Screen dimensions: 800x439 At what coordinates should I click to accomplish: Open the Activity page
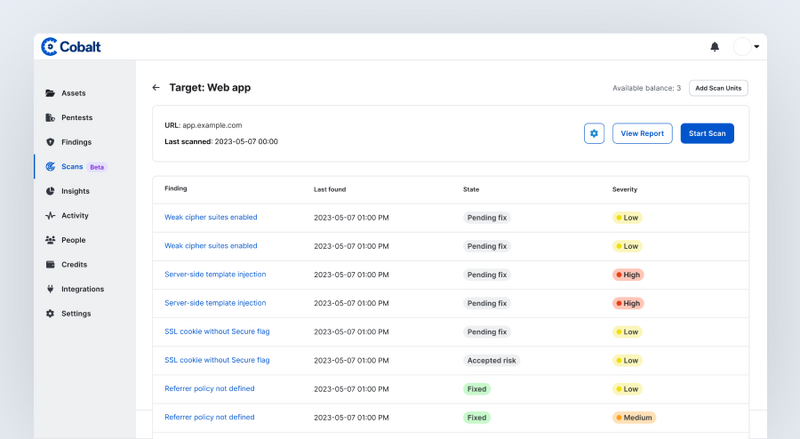coord(75,215)
